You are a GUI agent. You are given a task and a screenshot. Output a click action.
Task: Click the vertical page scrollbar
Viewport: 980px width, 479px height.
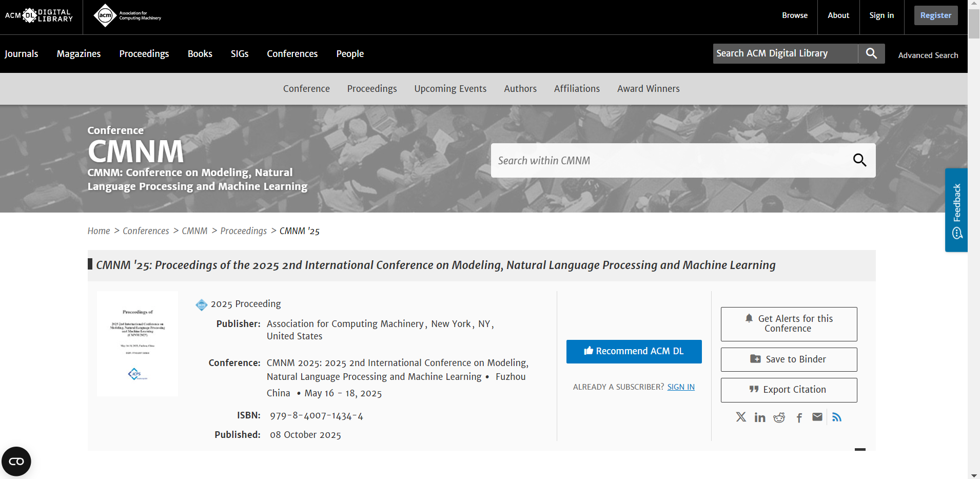pyautogui.click(x=974, y=23)
